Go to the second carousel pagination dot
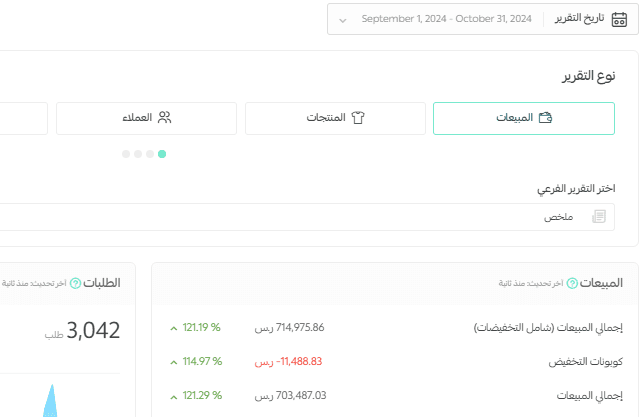This screenshot has width=643, height=417. coord(150,154)
